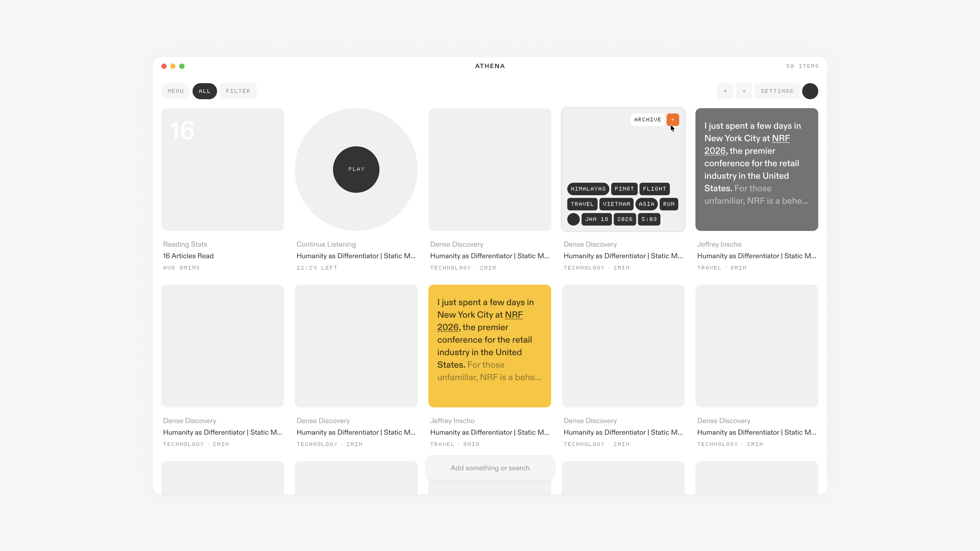Click 'Continue Listening' label
This screenshot has width=980, height=551.
pos(326,245)
